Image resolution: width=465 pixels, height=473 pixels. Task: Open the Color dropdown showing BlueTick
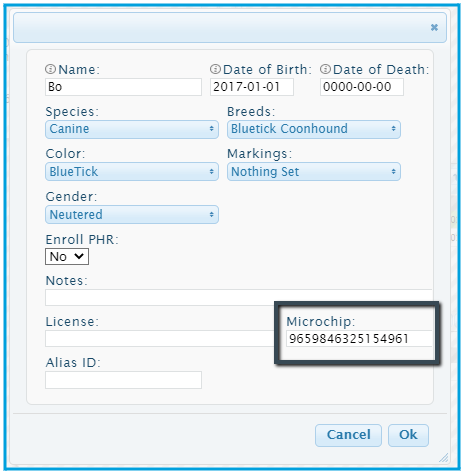point(132,172)
